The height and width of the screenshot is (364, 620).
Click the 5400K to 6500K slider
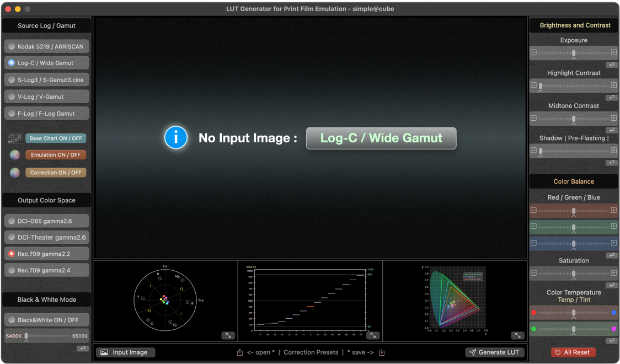[x=47, y=336]
